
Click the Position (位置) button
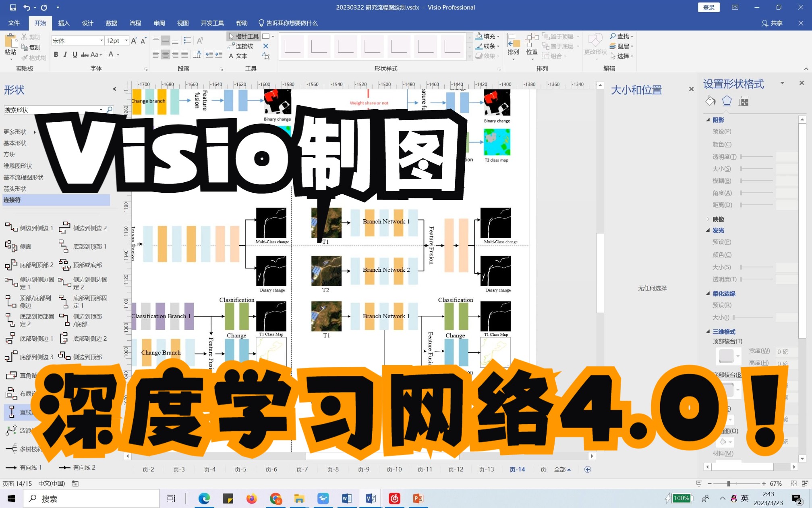click(532, 46)
